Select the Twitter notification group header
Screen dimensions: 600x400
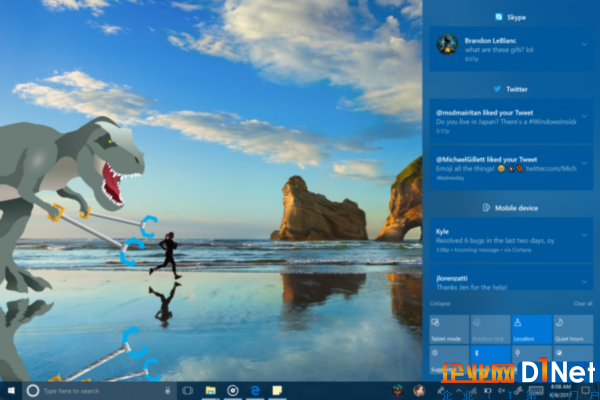click(x=511, y=89)
